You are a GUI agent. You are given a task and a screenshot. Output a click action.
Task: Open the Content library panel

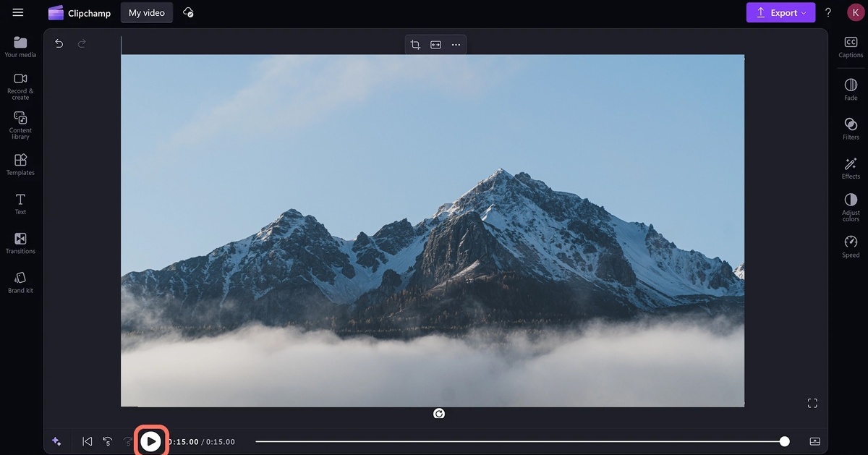tap(20, 125)
